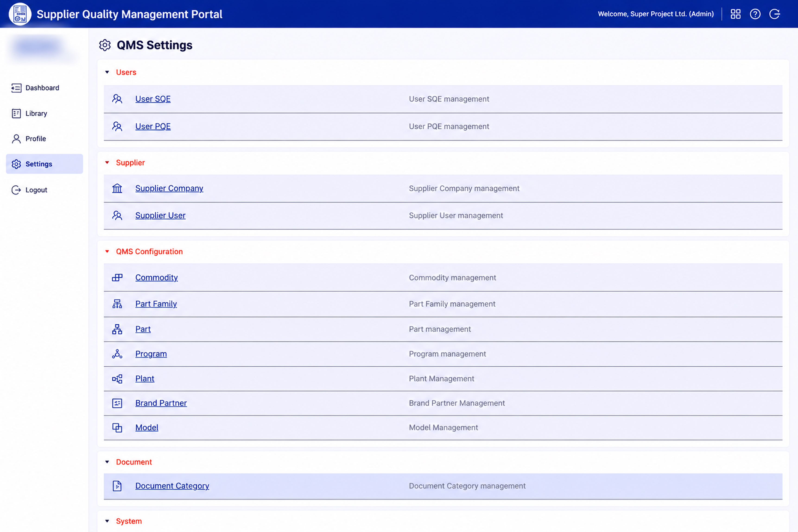Open the Supplier User link

[161, 215]
